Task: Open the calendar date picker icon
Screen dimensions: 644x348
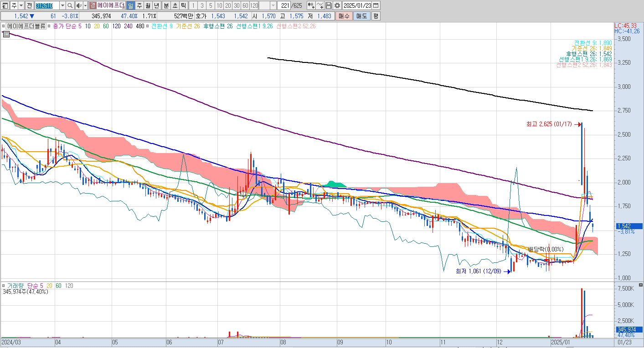Action: (x=376, y=5)
